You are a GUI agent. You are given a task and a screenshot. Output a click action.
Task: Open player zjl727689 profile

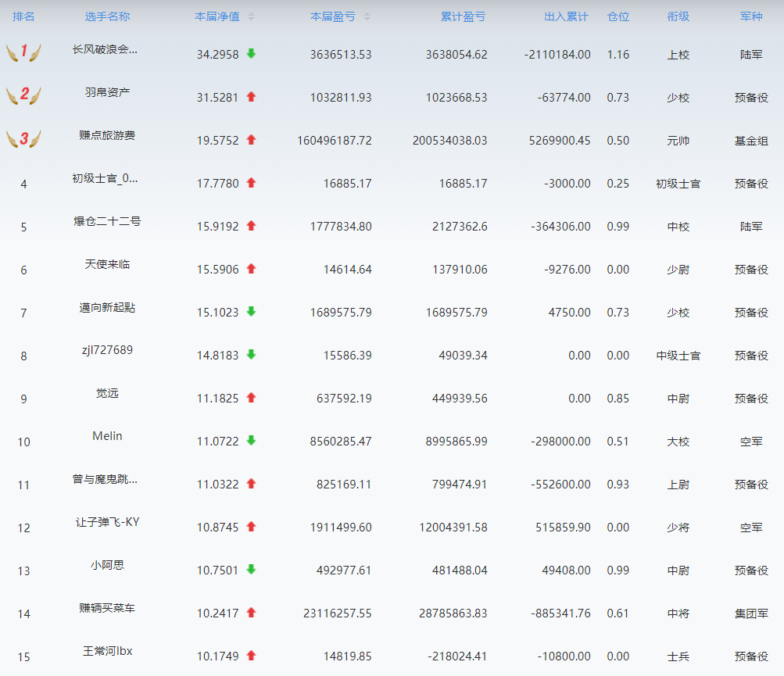coord(107,350)
